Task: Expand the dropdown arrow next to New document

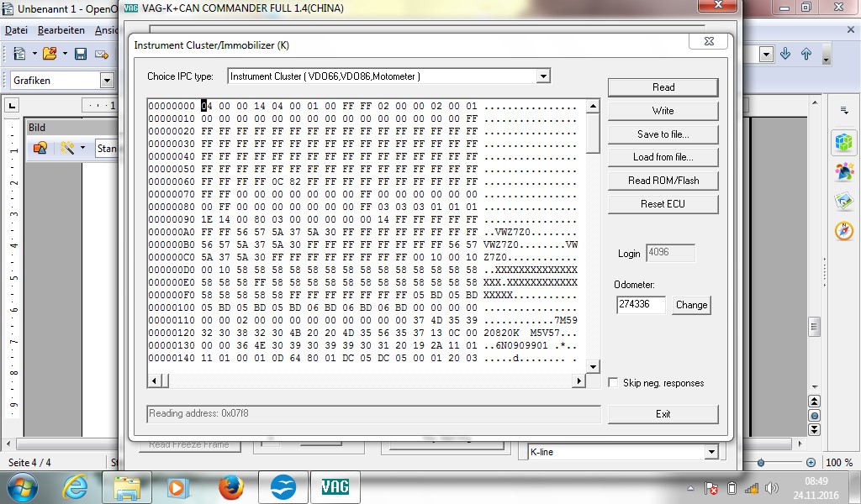Action: (x=34, y=53)
